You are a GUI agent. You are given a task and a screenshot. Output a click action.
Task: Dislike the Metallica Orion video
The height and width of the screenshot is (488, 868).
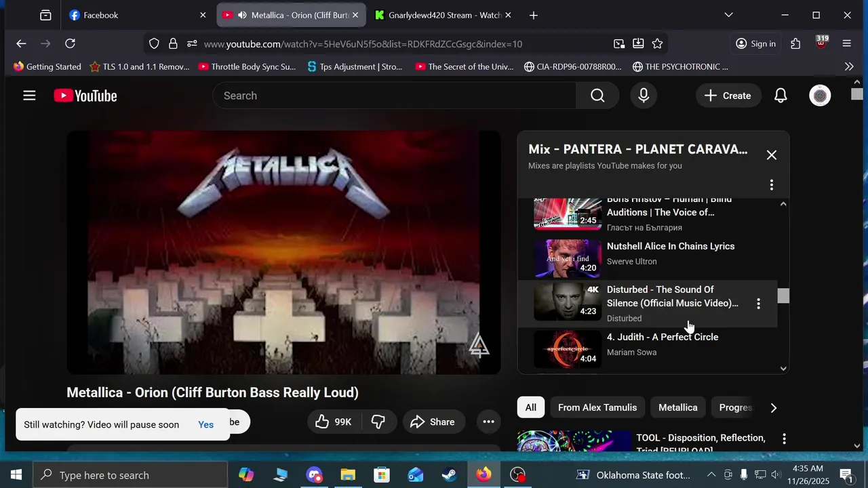pos(378,422)
